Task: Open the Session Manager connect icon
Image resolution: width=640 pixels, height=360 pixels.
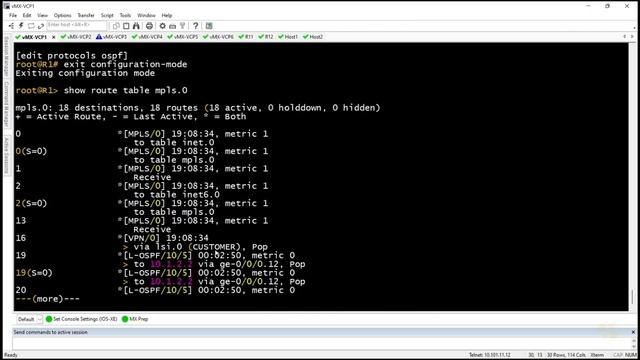Action: click(11, 26)
